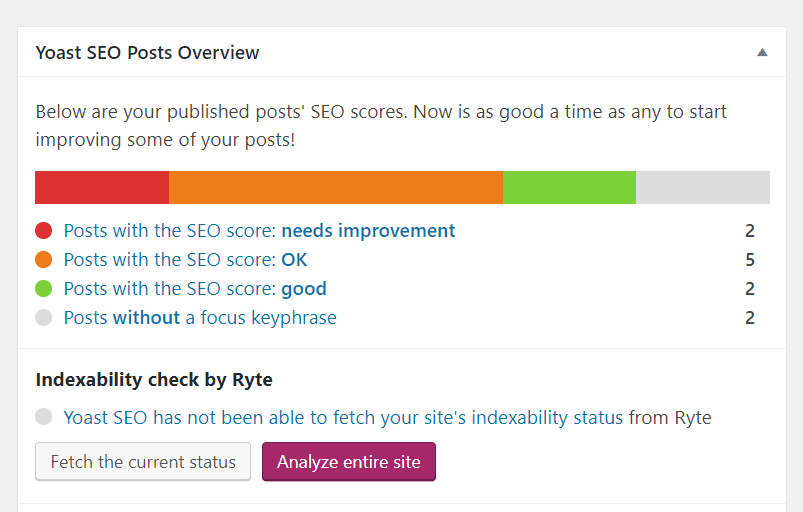
Task: Collapse the Yoast SEO Posts Overview panel
Action: point(762,52)
